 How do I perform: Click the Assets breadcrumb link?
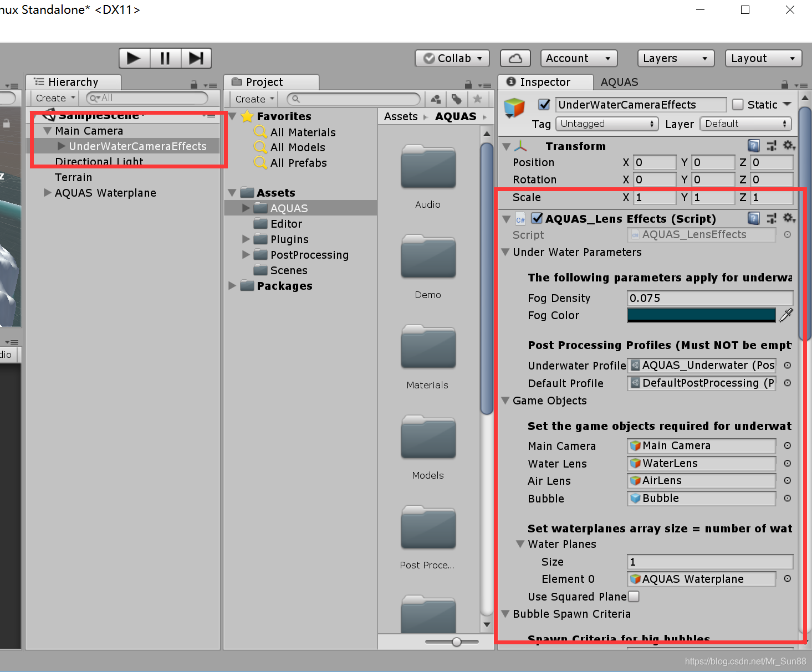[400, 116]
